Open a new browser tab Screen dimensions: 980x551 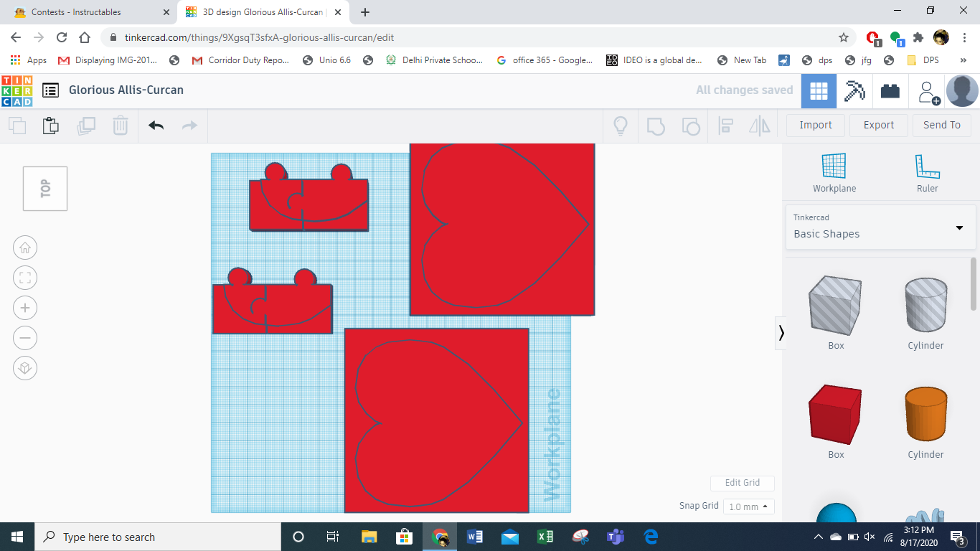coord(365,12)
